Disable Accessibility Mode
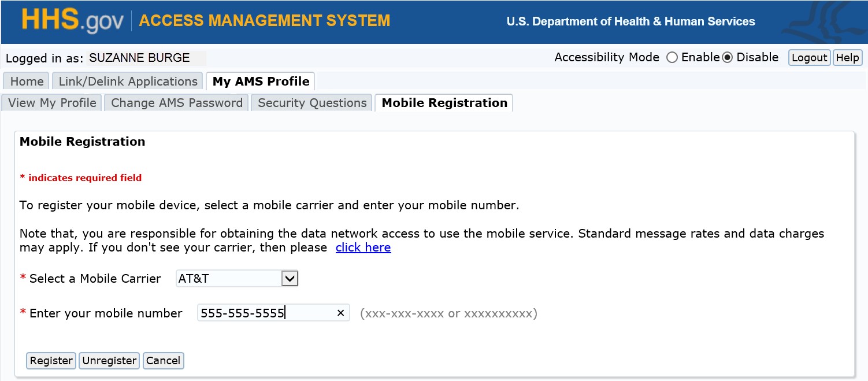Image resolution: width=868 pixels, height=381 pixels. coord(728,57)
